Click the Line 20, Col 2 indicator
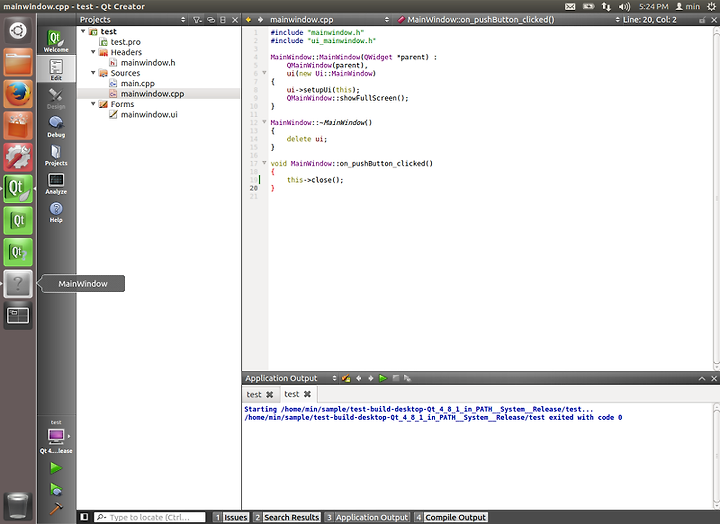The height and width of the screenshot is (524, 720). (649, 20)
